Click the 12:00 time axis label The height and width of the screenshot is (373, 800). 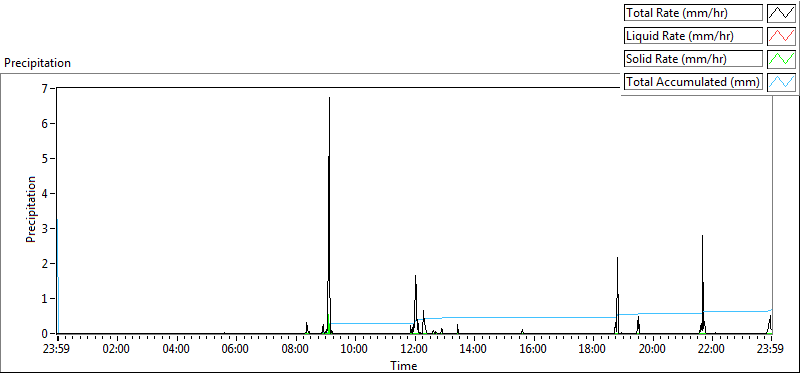415,350
